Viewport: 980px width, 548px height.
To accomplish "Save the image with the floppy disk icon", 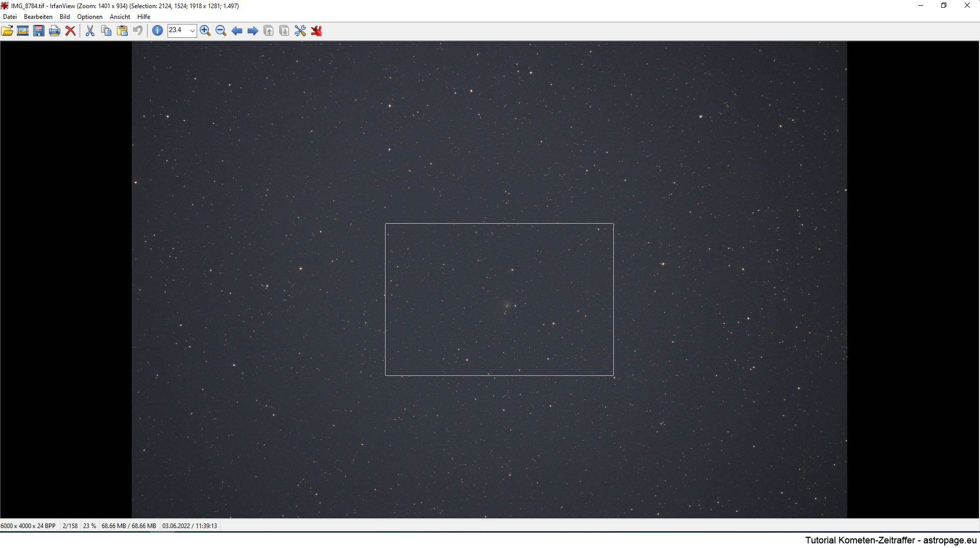I will pos(39,31).
